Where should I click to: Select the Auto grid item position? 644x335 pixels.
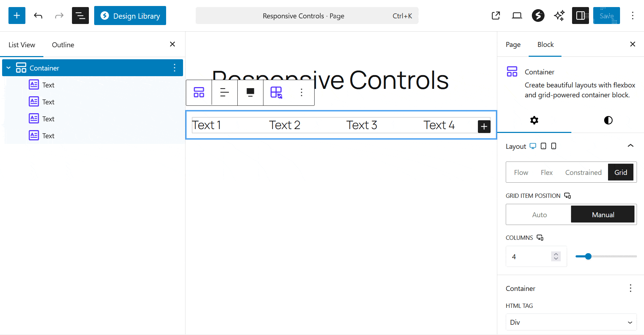539,215
